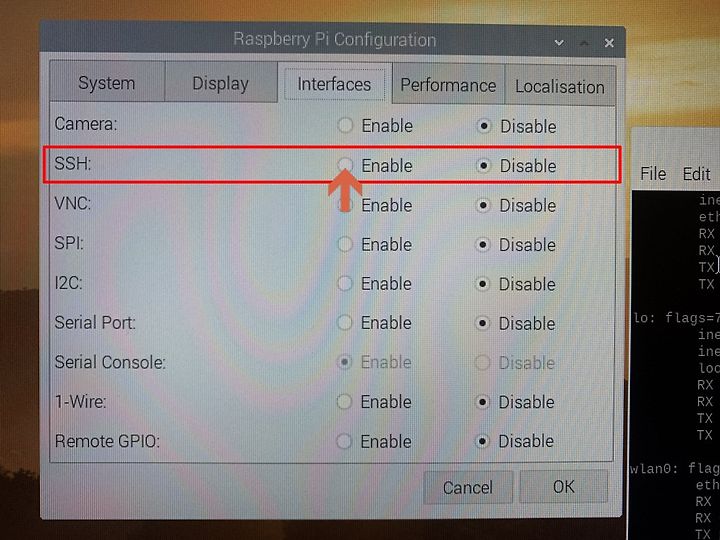Select Disable for SSH
720x540 pixels.
point(483,165)
